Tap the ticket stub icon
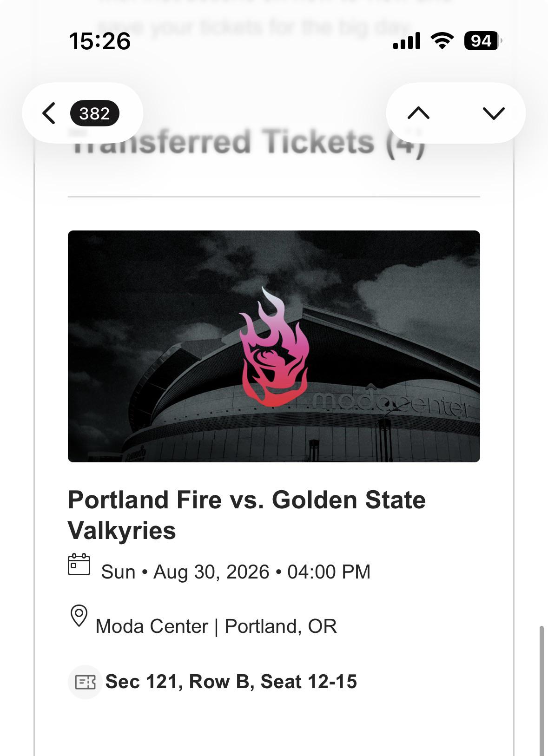The width and height of the screenshot is (548, 756). 85,682
